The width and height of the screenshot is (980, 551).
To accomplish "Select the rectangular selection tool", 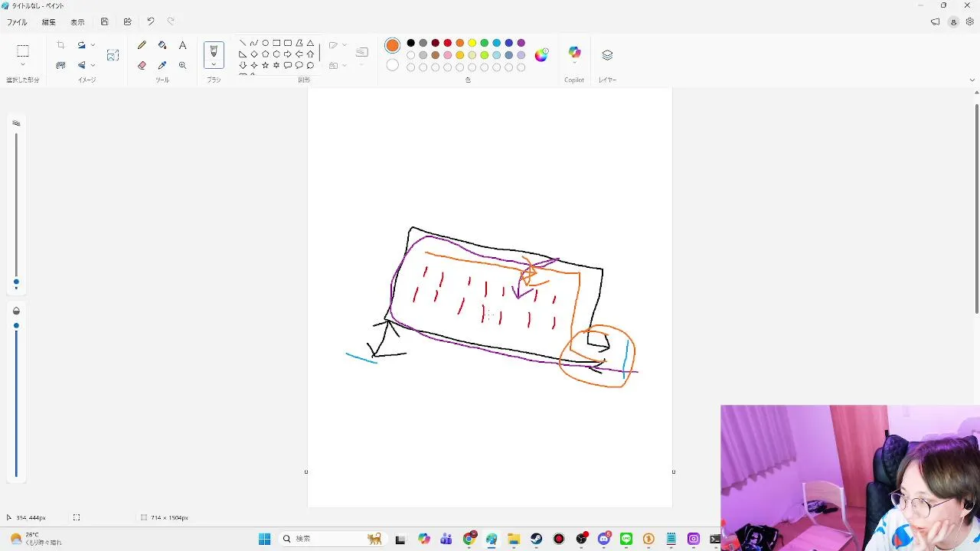I will [23, 51].
